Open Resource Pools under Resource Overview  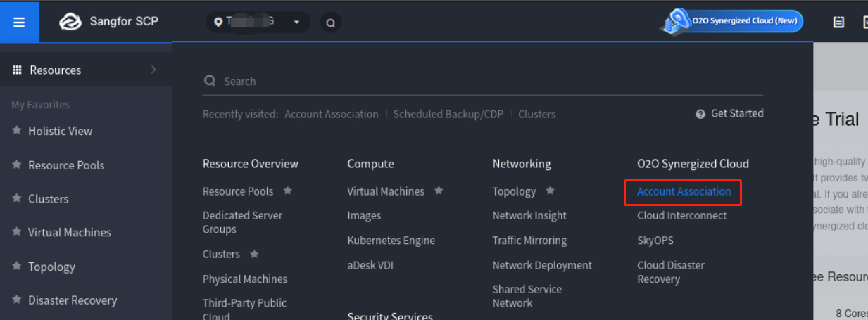pos(238,191)
